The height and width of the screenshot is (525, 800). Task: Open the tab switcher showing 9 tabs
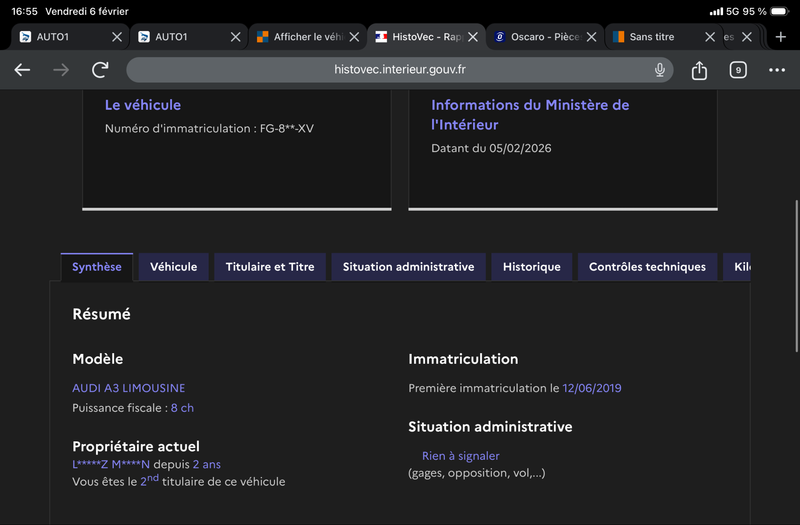point(738,70)
